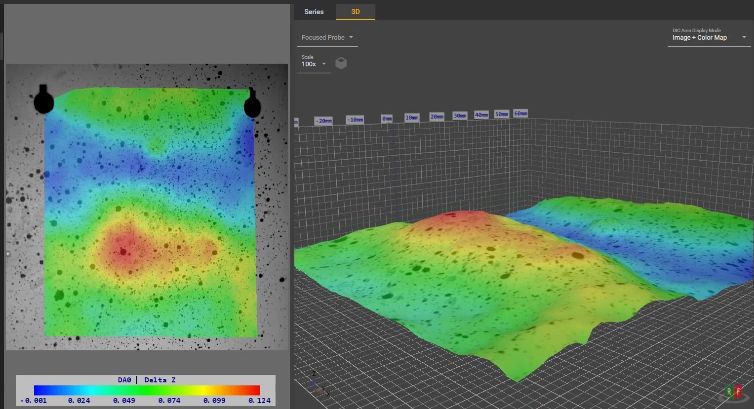Click the 0.124 maximum value on legend
This screenshot has width=754, height=409.
click(258, 400)
